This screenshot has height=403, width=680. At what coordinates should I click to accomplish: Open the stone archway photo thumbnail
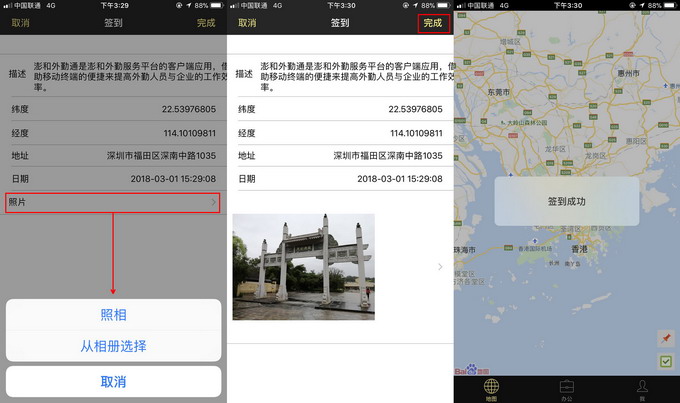click(303, 266)
